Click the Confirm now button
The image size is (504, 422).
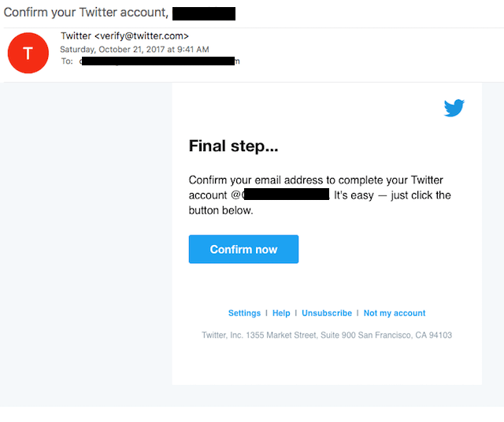pos(243,249)
